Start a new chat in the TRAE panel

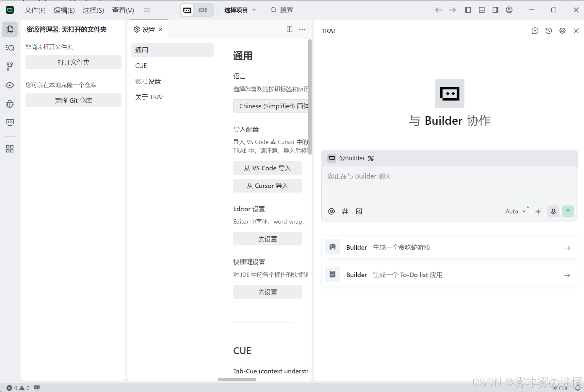tap(535, 31)
